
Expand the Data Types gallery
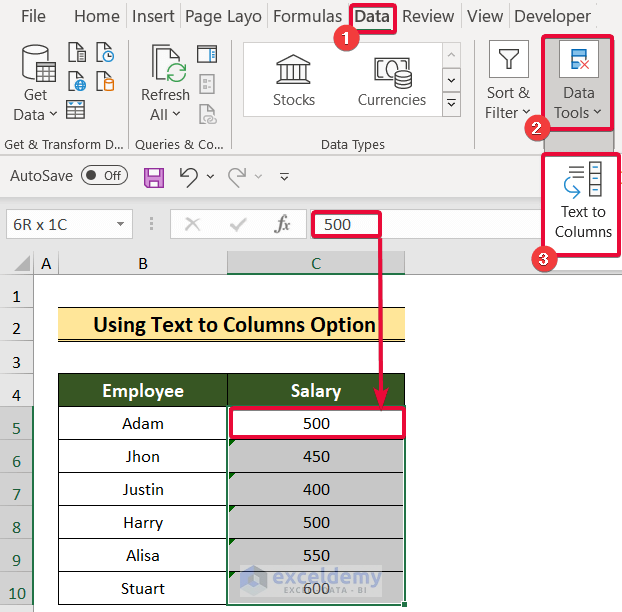tap(451, 103)
